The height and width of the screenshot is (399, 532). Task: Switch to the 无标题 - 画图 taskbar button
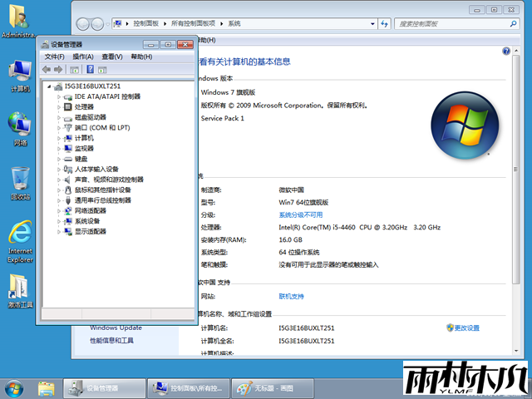coord(273,388)
